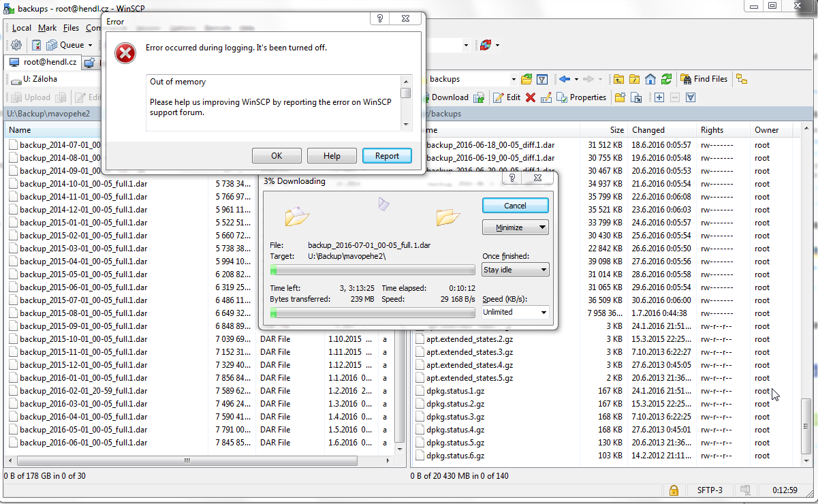
Task: Open the 'Stay idle' once-finished dropdown
Action: pos(515,269)
